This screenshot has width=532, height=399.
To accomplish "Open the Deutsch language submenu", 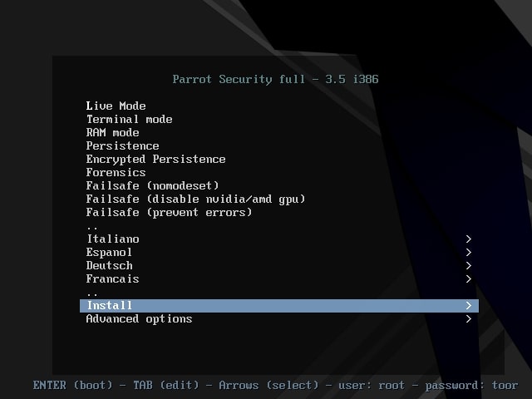I will click(x=279, y=265).
